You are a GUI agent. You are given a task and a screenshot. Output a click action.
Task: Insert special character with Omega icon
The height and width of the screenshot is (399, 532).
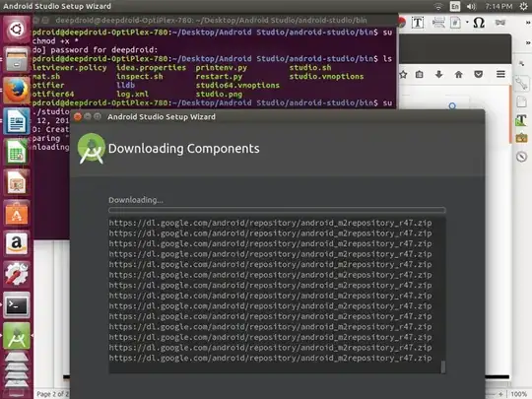point(479,23)
